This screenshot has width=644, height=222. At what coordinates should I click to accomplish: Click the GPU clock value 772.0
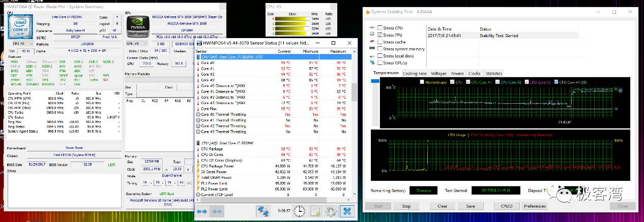tap(146, 64)
